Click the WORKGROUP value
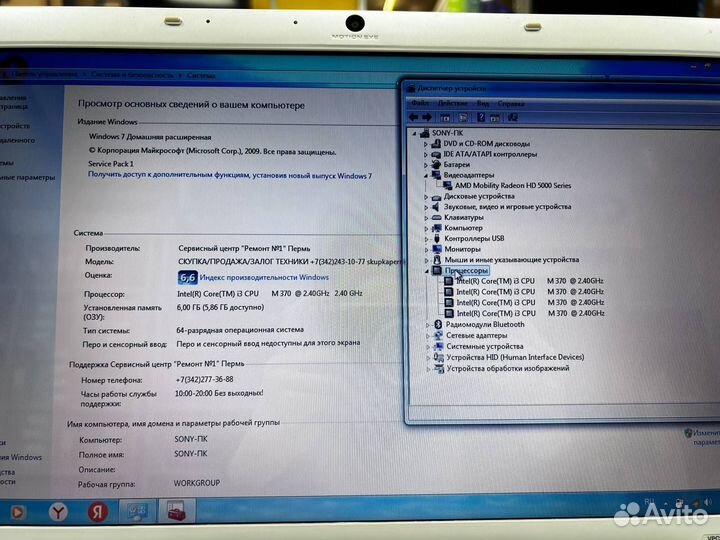This screenshot has width=720, height=540. coord(197,483)
